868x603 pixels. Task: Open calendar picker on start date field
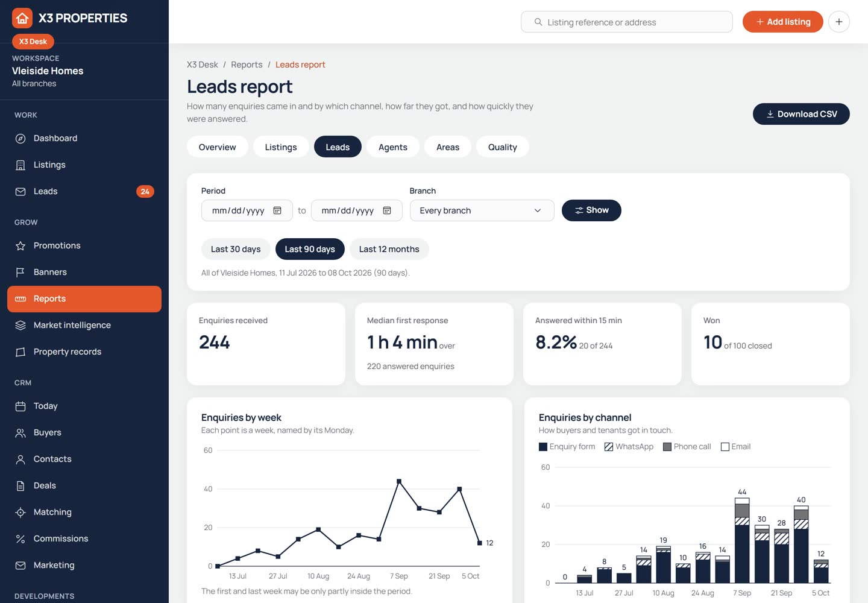[x=277, y=210]
